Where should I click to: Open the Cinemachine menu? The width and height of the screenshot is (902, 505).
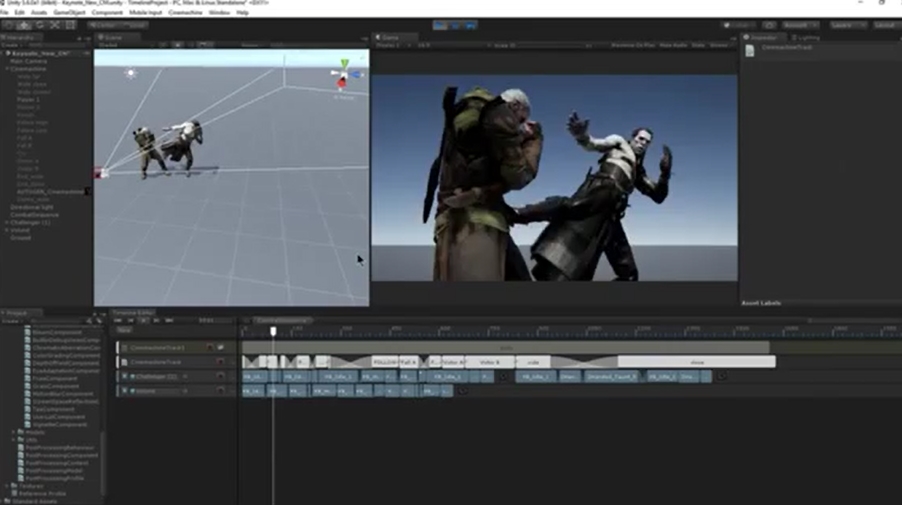185,12
